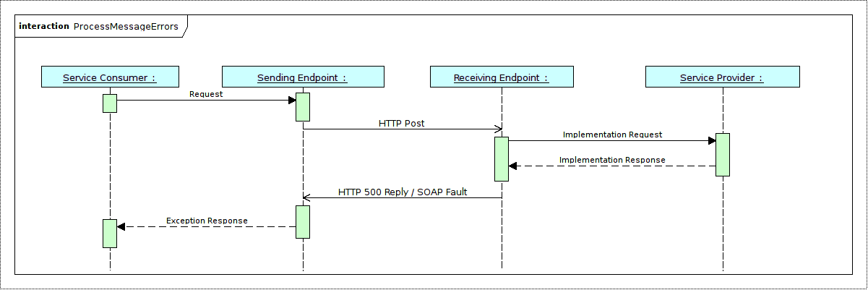Screen dimensions: 868x290
Task: Click the HTTP Post message label
Action: 401,124
